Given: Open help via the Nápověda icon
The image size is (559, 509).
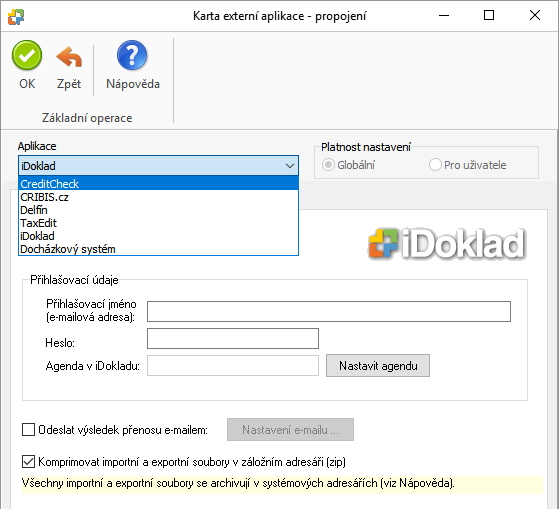Looking at the screenshot, I should 132,55.
